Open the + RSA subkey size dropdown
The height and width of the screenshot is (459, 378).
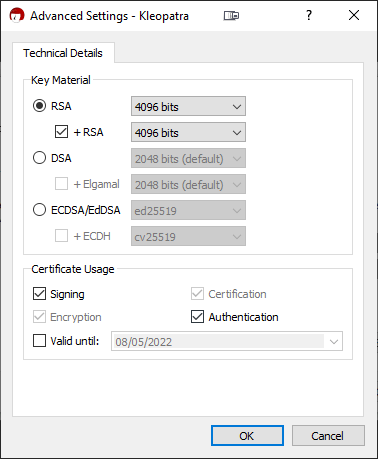[188, 132]
